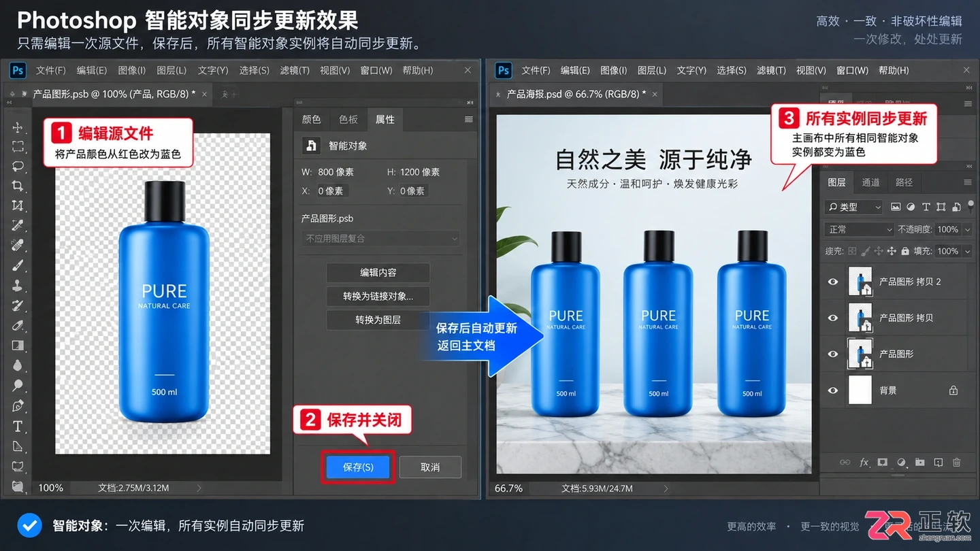Select the Clone Stamp tool
Viewport: 980px width, 551px height.
tap(18, 285)
